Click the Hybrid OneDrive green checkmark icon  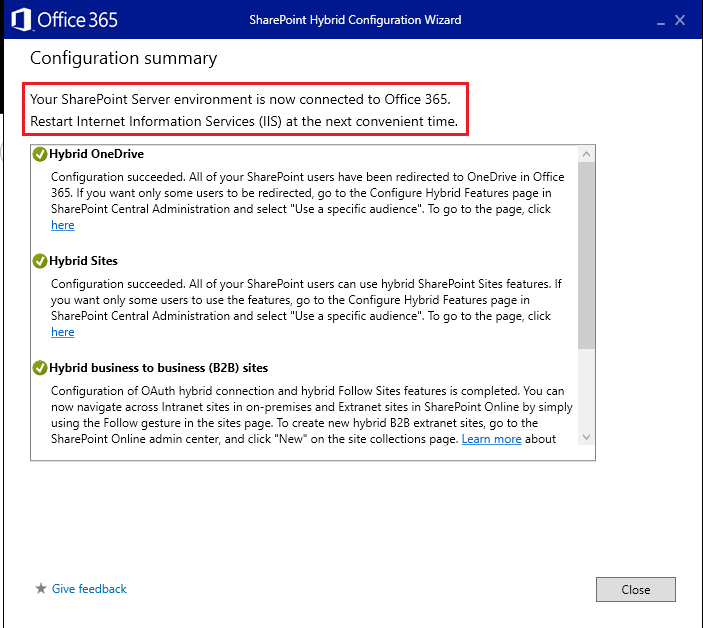tap(40, 154)
